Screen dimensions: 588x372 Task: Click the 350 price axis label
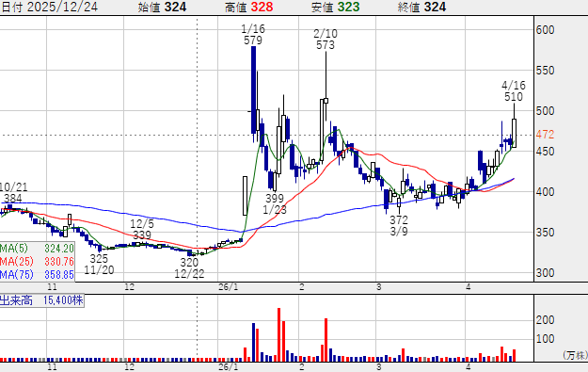(546, 233)
